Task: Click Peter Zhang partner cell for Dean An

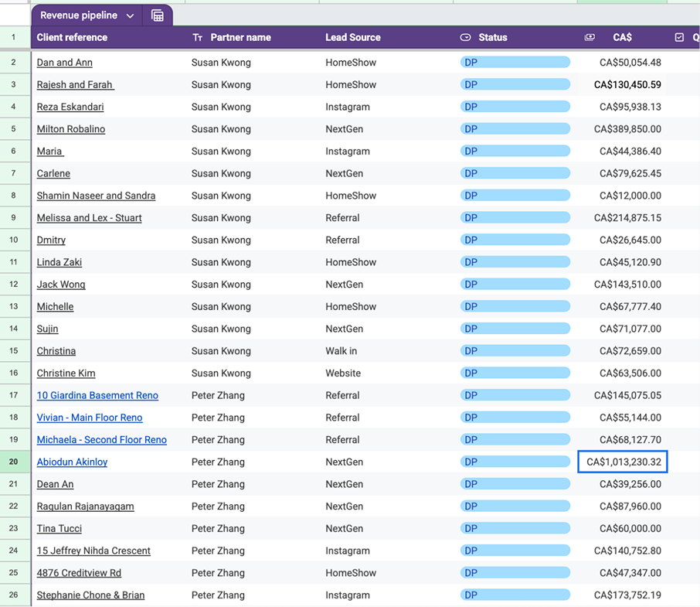Action: (x=252, y=484)
